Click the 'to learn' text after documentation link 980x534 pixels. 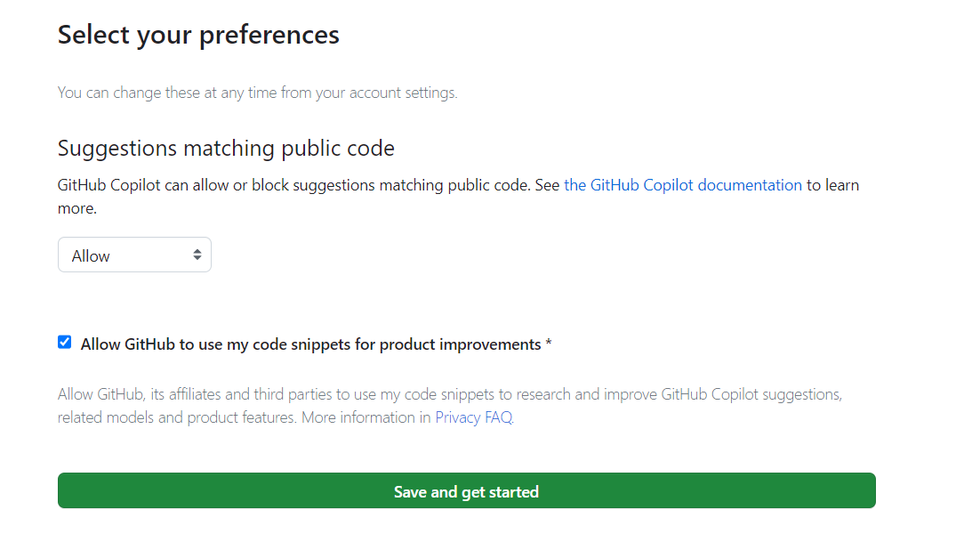pos(832,185)
